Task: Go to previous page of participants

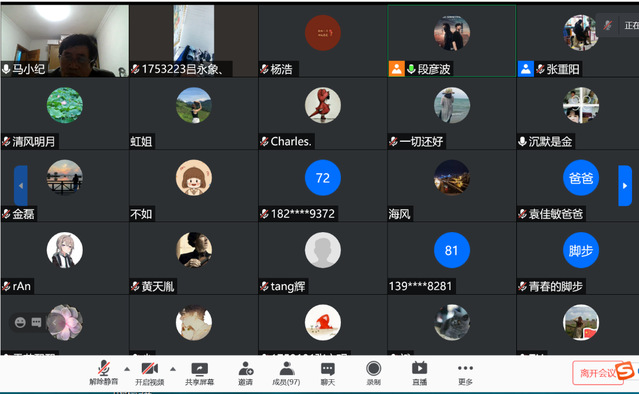Action: (21, 186)
